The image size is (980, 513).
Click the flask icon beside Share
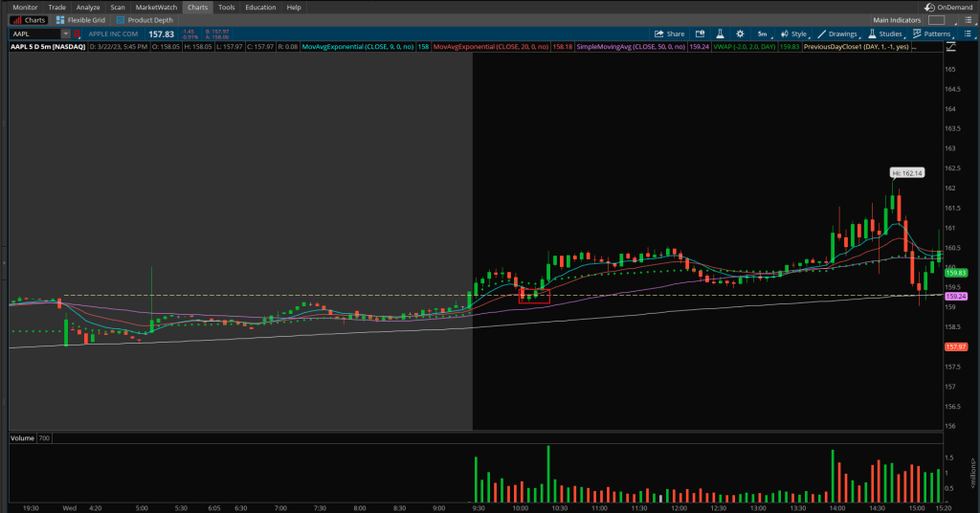tap(720, 33)
